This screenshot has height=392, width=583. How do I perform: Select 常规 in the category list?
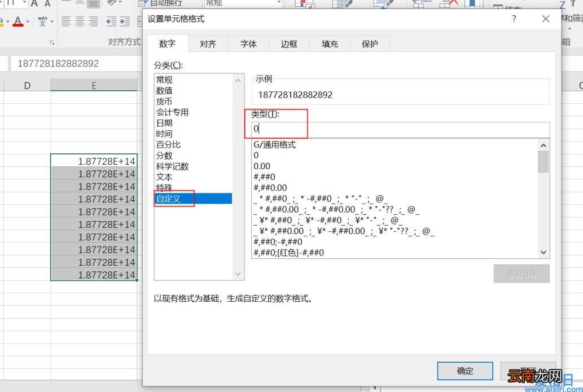164,80
